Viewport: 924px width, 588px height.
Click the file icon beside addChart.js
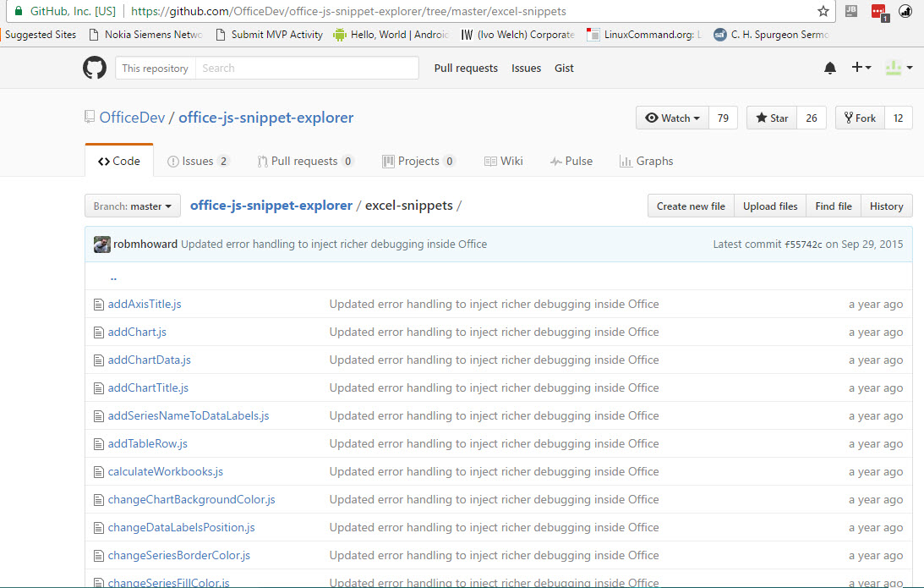coord(99,332)
